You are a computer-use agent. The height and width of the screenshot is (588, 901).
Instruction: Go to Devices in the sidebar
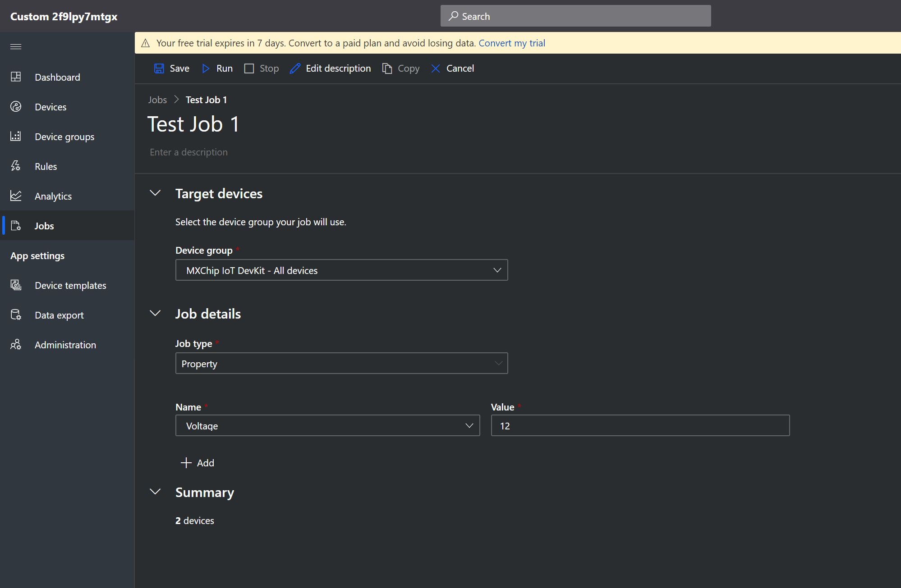50,107
